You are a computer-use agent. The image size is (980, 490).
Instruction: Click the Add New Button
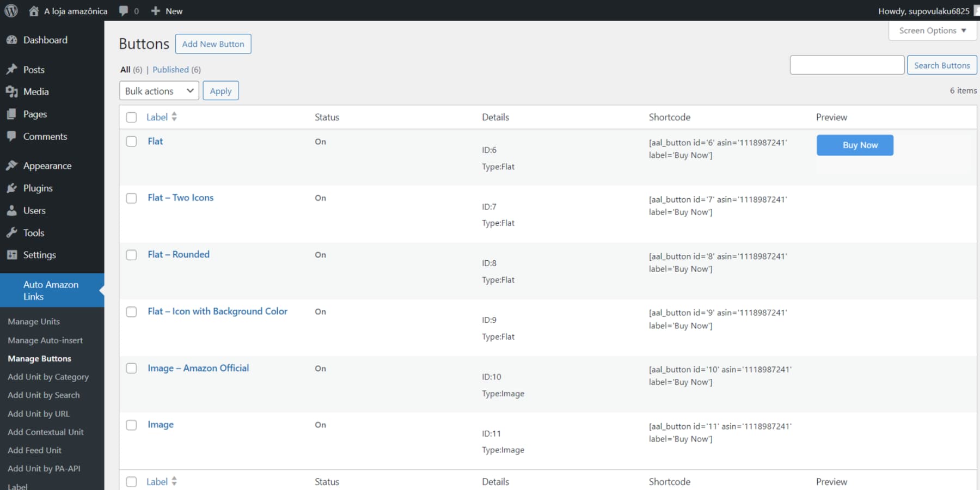pos(213,44)
